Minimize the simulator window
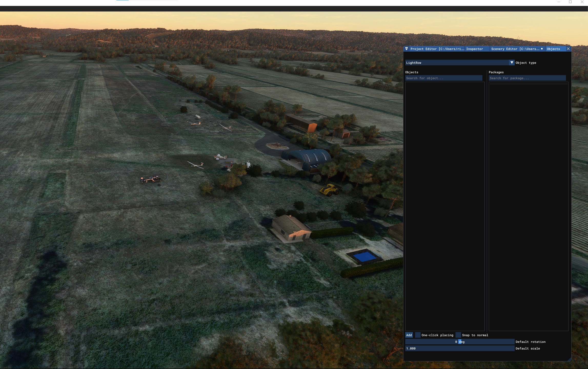588x369 pixels. click(x=559, y=2)
